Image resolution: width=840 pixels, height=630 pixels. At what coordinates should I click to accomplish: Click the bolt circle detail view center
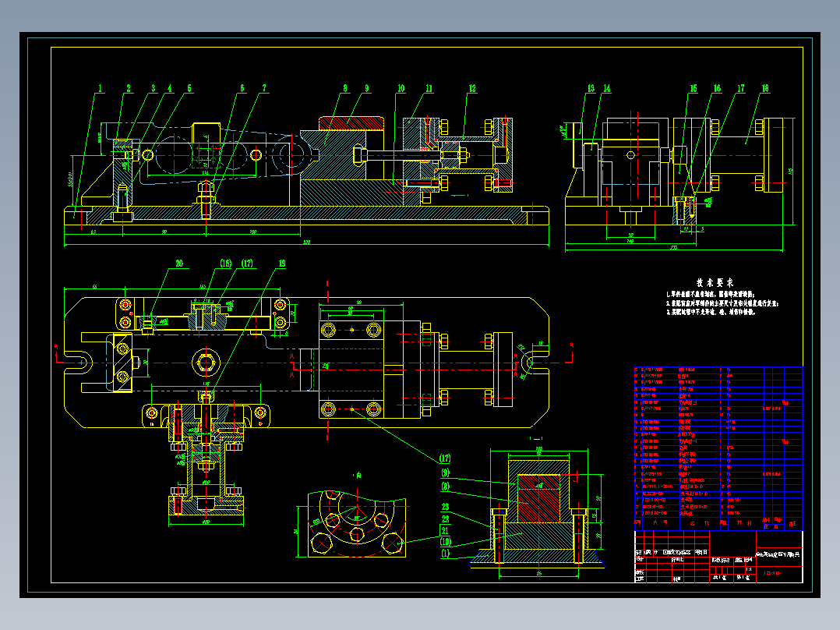358,519
